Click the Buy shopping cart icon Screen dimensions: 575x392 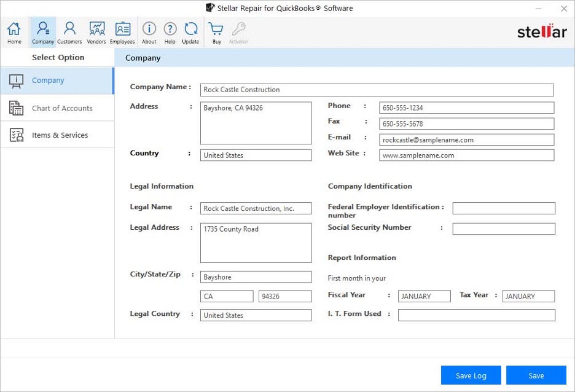click(x=216, y=33)
